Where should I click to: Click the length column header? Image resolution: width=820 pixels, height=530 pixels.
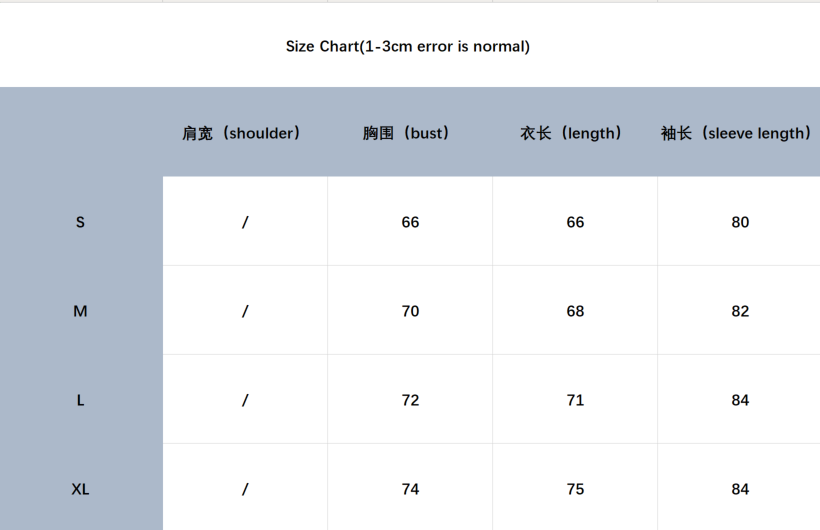pos(572,133)
